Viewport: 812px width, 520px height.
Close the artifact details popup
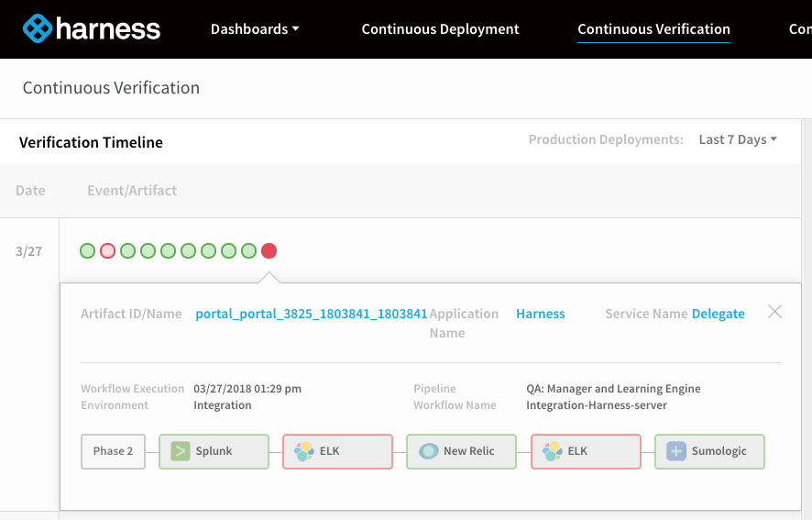774,312
